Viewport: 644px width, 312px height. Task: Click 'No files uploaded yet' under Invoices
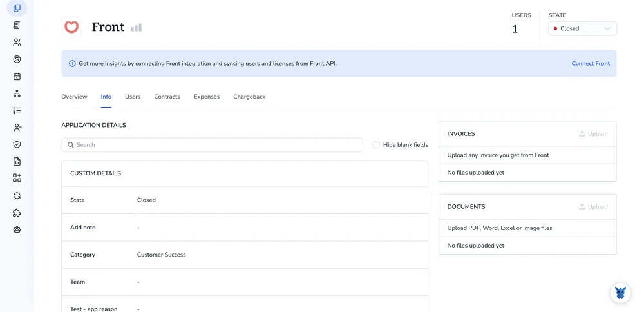pyautogui.click(x=476, y=173)
